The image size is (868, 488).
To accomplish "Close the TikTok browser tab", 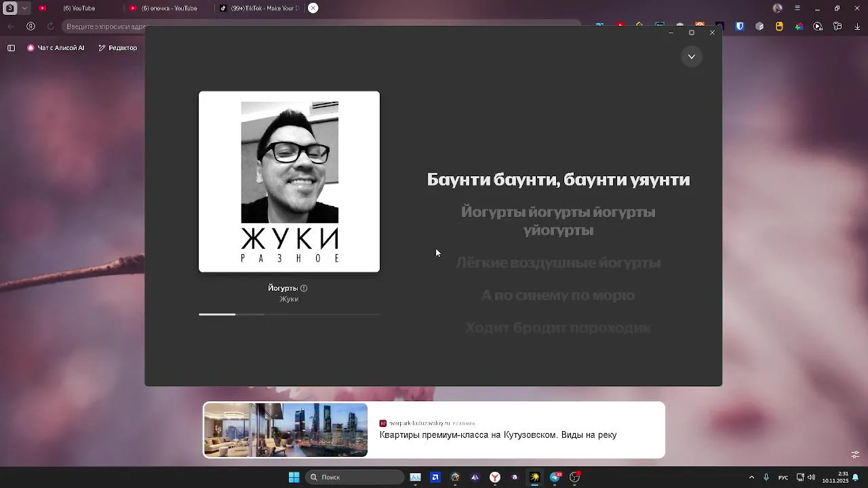I will point(313,8).
